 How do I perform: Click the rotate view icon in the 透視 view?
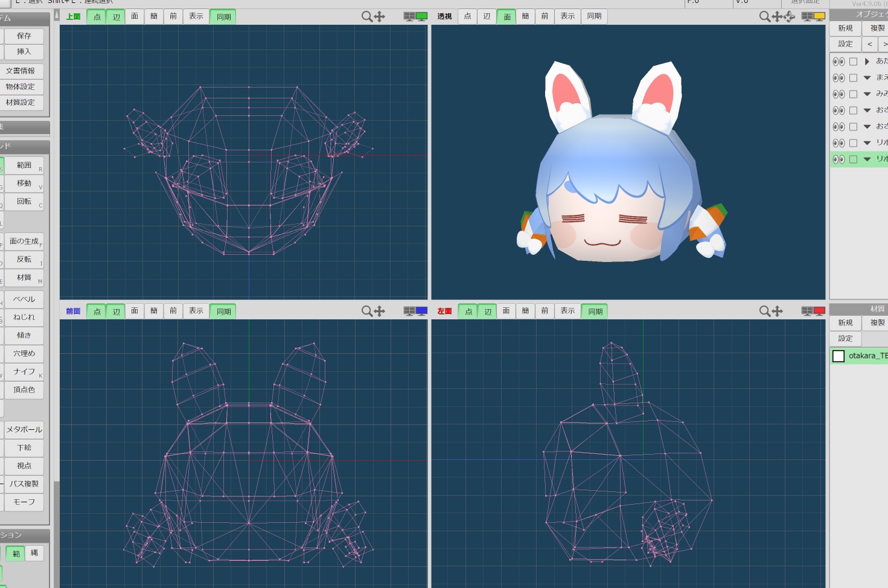click(x=790, y=16)
